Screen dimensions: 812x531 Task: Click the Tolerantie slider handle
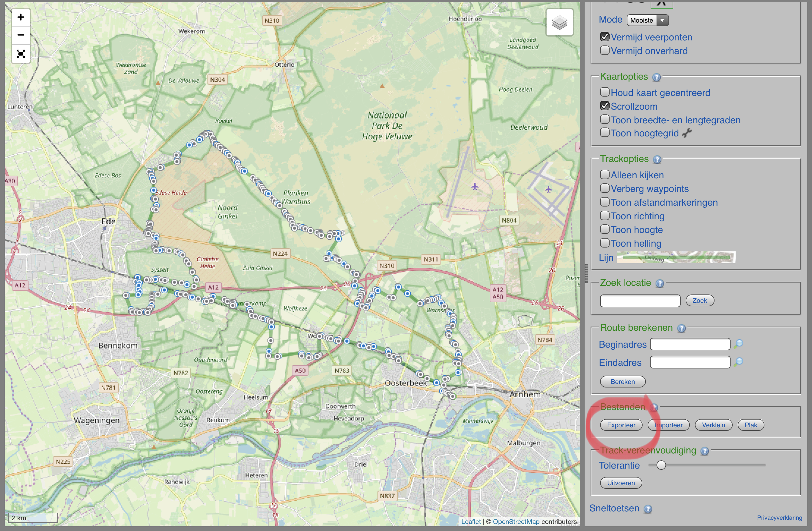pyautogui.click(x=661, y=465)
